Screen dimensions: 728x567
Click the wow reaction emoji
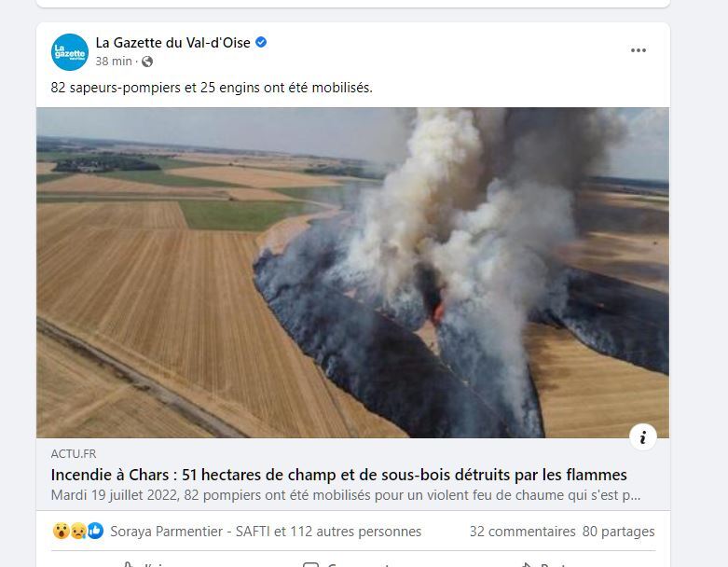click(x=61, y=531)
